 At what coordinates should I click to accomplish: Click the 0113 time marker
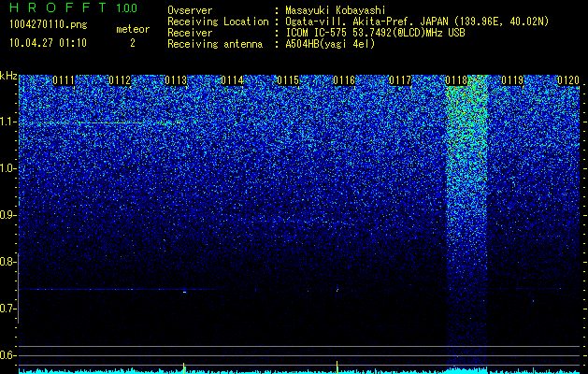point(176,80)
